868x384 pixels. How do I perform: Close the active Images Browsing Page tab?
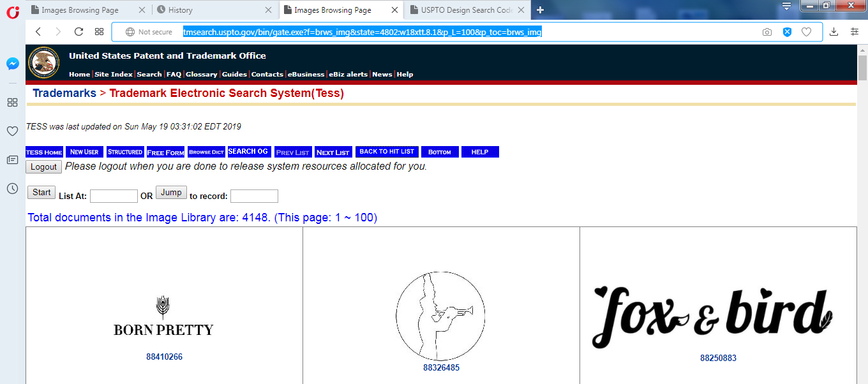[395, 10]
